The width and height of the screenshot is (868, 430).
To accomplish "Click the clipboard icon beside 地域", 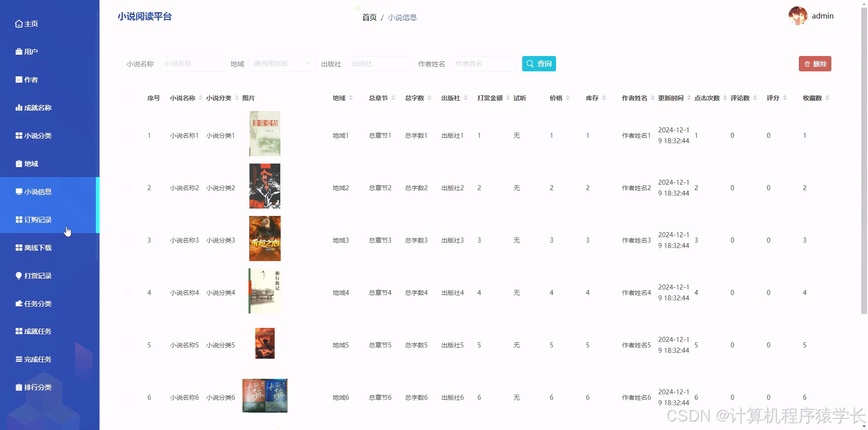I will pos(19,164).
